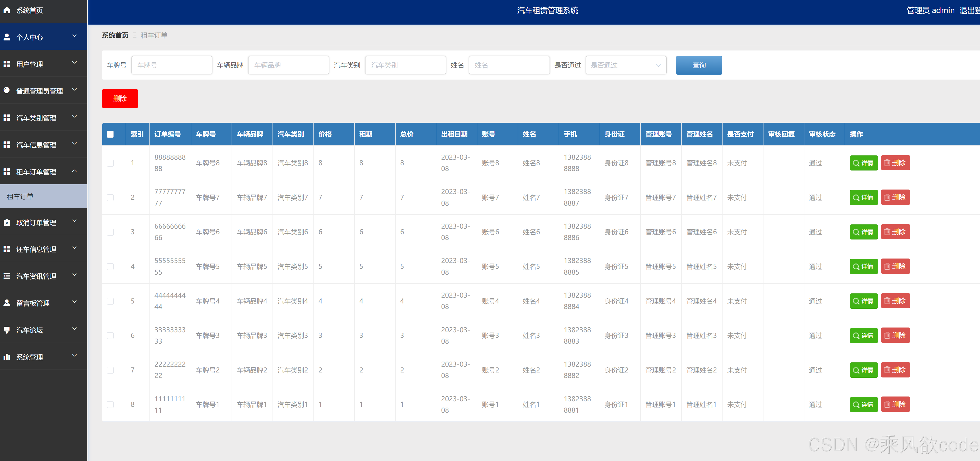Click the lightbulb icon for 普通管理员管理
The height and width of the screenshot is (461, 980).
(7, 91)
